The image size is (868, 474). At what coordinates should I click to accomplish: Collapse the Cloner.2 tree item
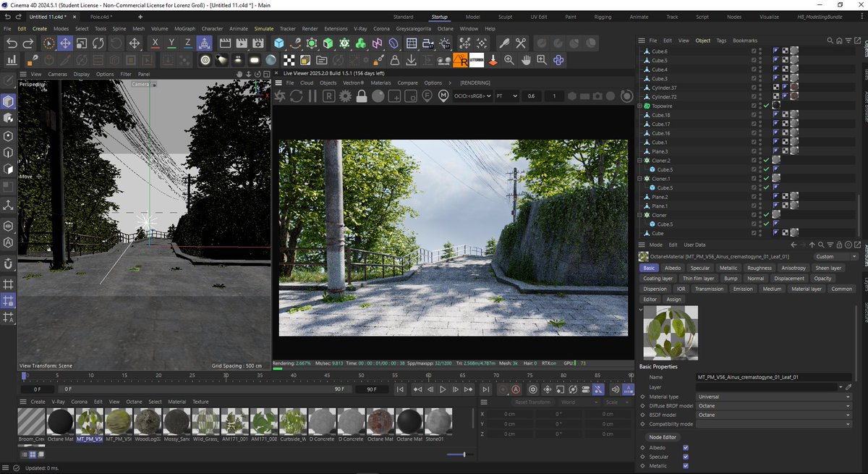[640, 160]
